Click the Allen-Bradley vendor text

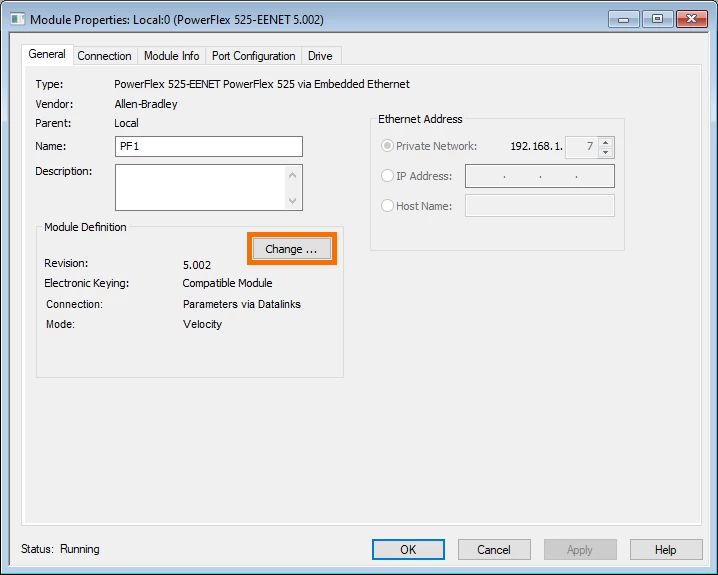146,104
